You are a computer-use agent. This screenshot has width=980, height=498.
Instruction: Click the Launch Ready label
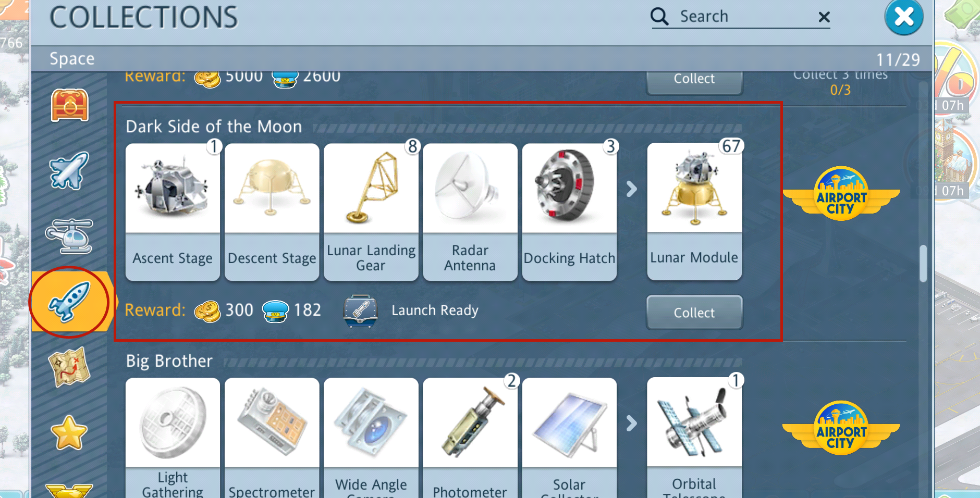tap(435, 310)
